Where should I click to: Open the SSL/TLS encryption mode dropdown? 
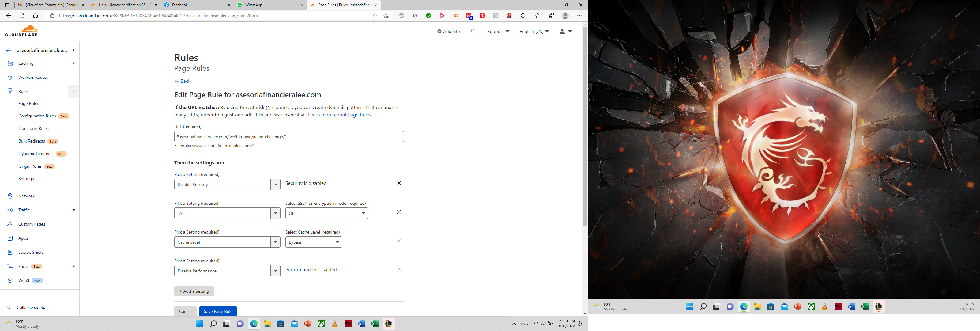click(326, 213)
